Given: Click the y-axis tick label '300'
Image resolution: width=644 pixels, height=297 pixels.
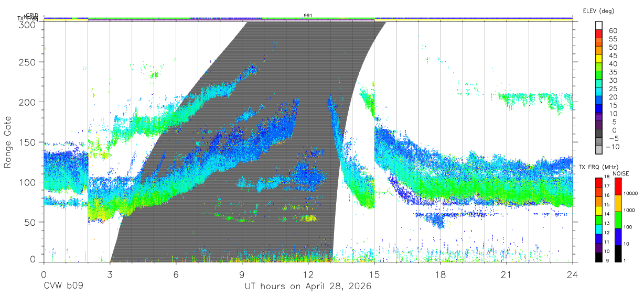Looking at the screenshot, I should 27,24.
